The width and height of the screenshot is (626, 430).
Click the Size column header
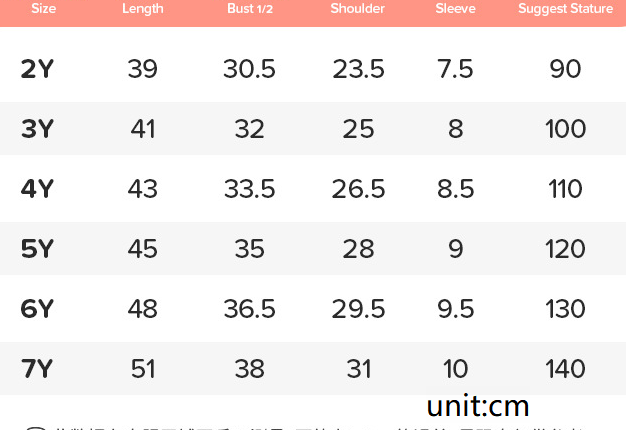coord(44,8)
